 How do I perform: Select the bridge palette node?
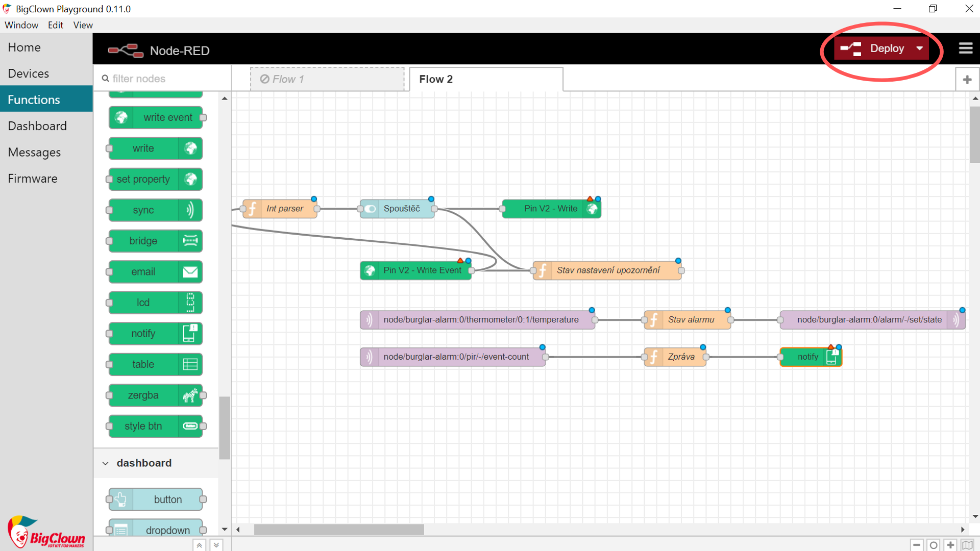(x=156, y=241)
